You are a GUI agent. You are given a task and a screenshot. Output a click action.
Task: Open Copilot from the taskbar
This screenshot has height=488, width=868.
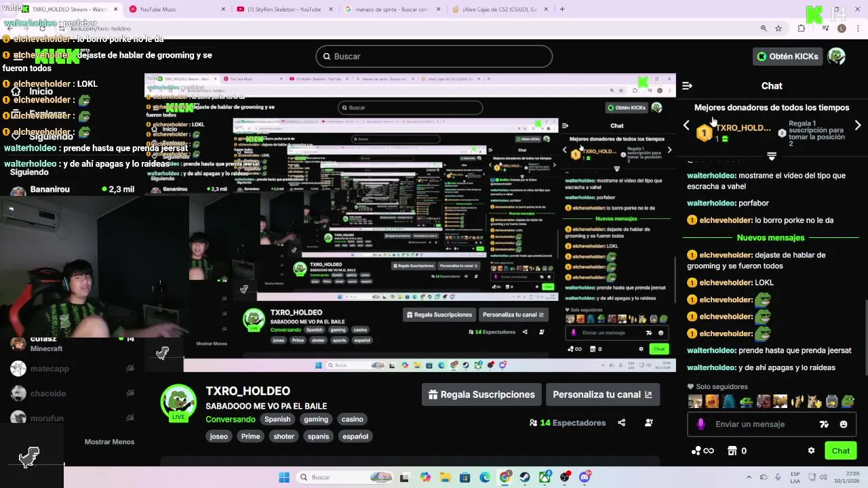click(425, 477)
